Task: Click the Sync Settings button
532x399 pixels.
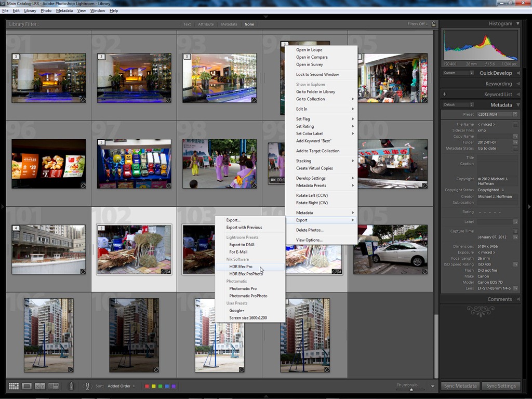Action: [x=501, y=386]
